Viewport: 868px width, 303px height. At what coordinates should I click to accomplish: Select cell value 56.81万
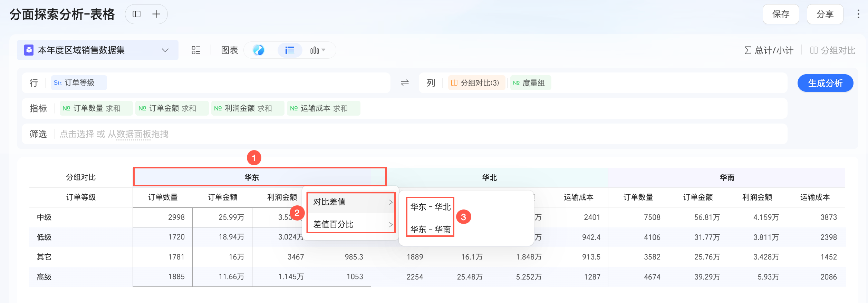click(707, 217)
